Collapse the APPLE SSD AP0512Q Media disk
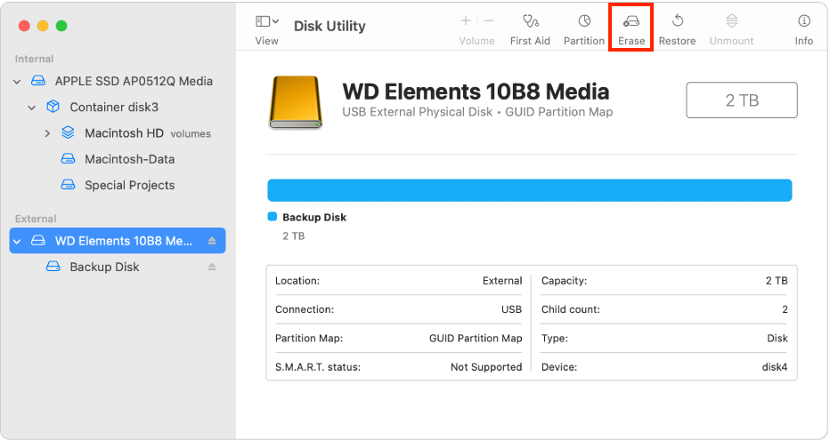This screenshot has width=830, height=440. [17, 82]
